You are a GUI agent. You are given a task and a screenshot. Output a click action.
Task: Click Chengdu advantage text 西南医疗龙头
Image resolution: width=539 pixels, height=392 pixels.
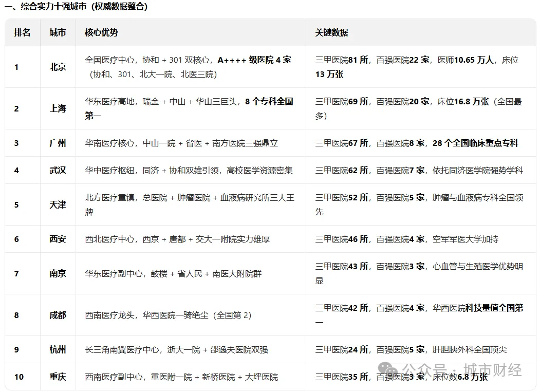pos(109,315)
